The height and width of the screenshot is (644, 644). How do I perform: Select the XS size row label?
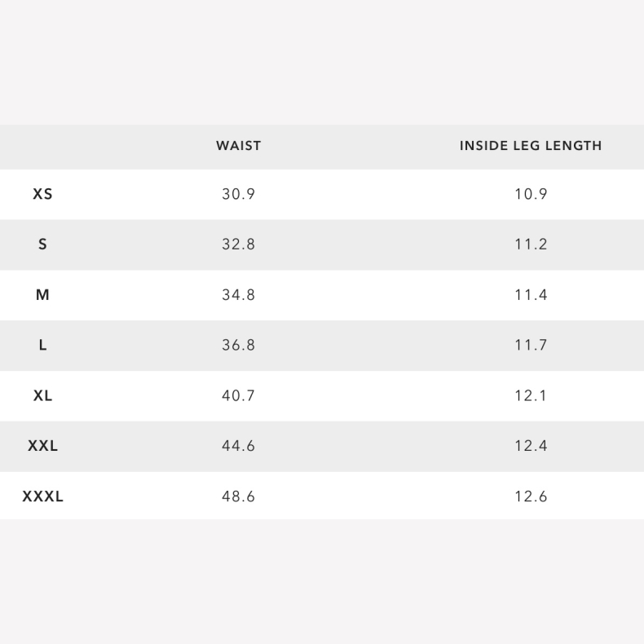tap(42, 194)
